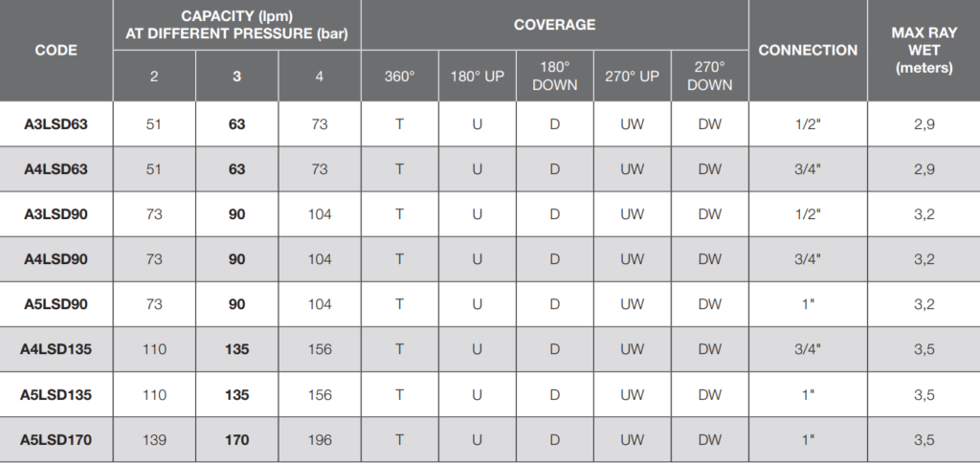Select the CONNECTION column header

coord(808,50)
